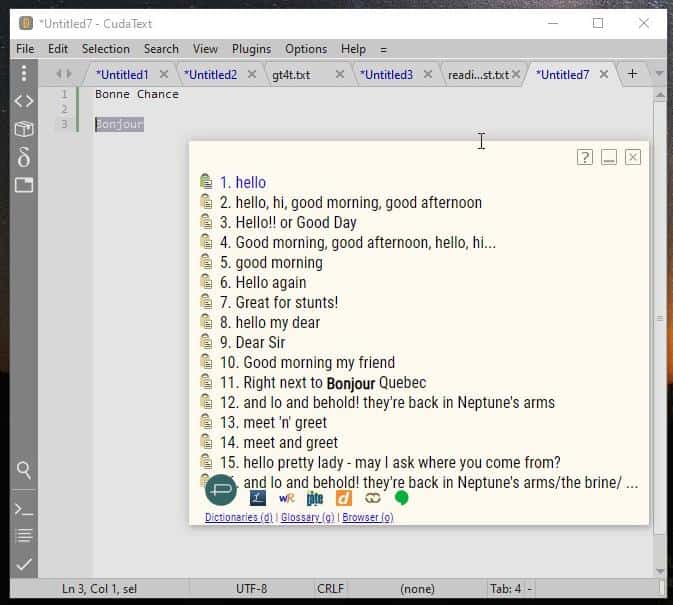Open the Validate checkmark sidebar icon

(x=24, y=564)
